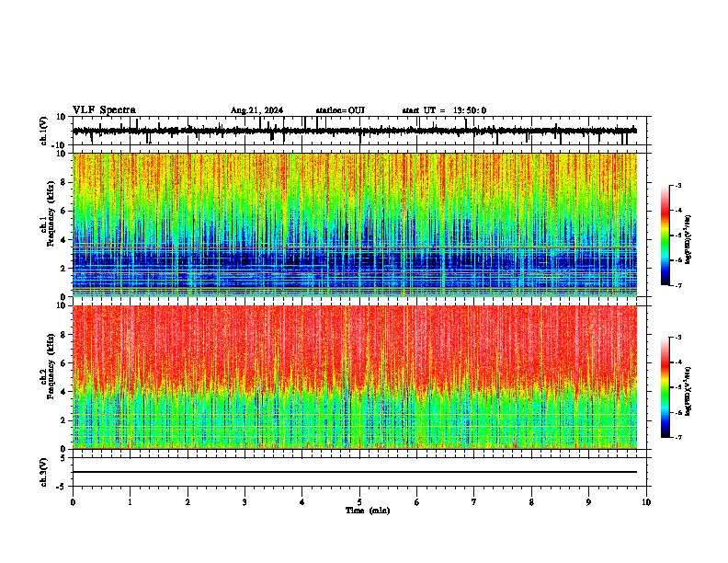Screen dimensions: 728x563
Task: Click the "Time (min)" x-axis label
Action: 368,511
